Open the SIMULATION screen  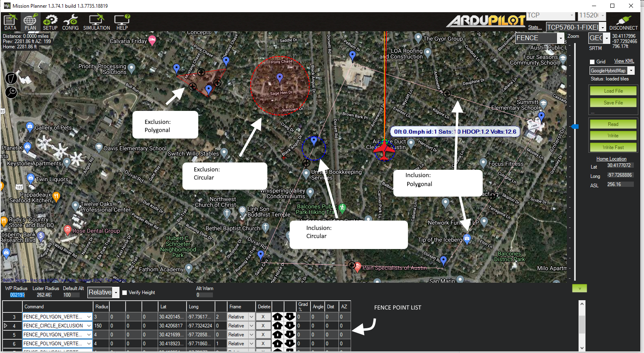pyautogui.click(x=96, y=22)
